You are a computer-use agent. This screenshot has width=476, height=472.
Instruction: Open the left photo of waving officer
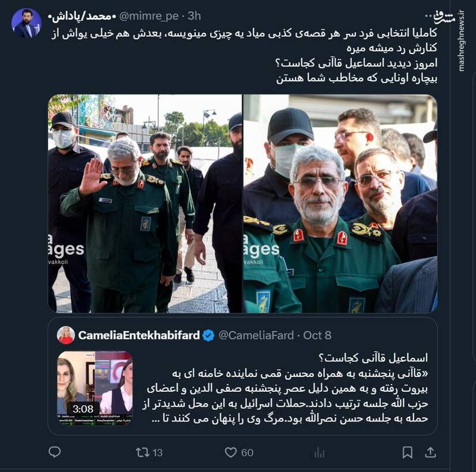[x=145, y=203]
